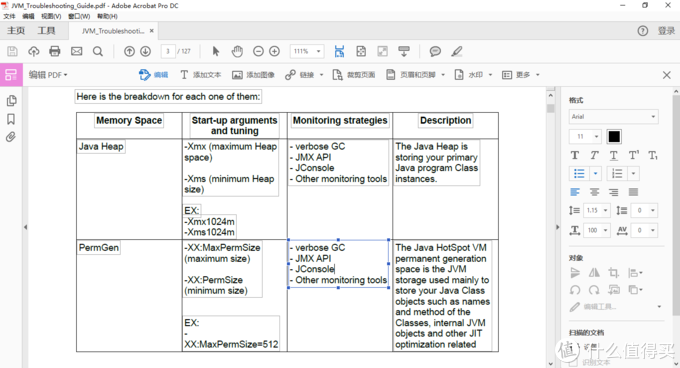This screenshot has width=680, height=368.
Task: Open find with the magnifier icon
Action: (98, 52)
